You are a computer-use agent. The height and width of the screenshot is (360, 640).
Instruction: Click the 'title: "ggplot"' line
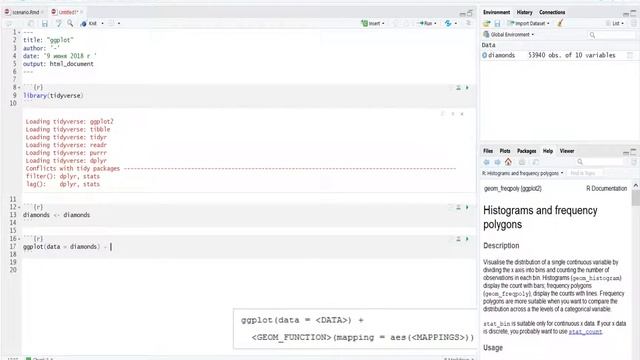tap(48, 40)
